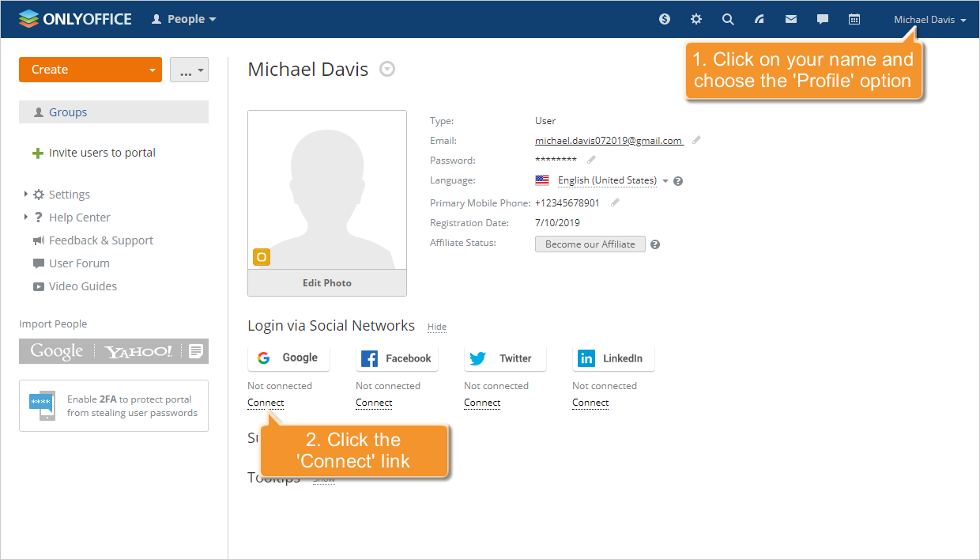Show the Tooltips section
The width and height of the screenshot is (980, 560).
coord(323,479)
